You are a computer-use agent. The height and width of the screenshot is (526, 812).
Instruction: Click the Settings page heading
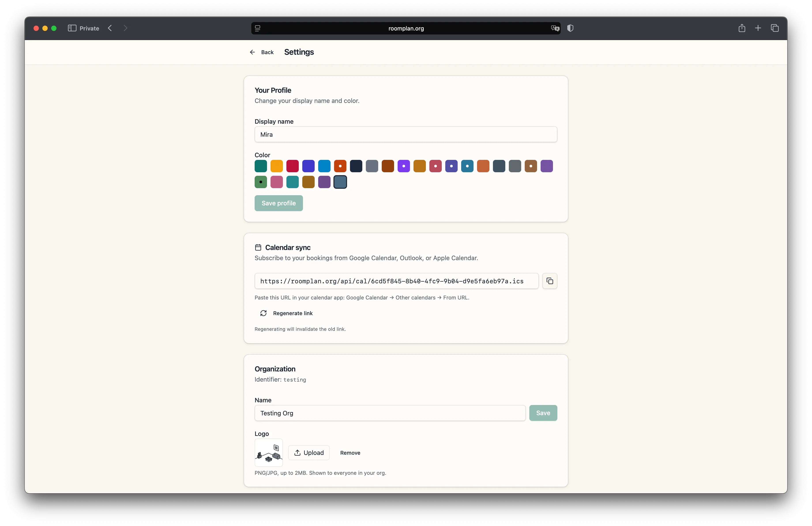coord(299,52)
